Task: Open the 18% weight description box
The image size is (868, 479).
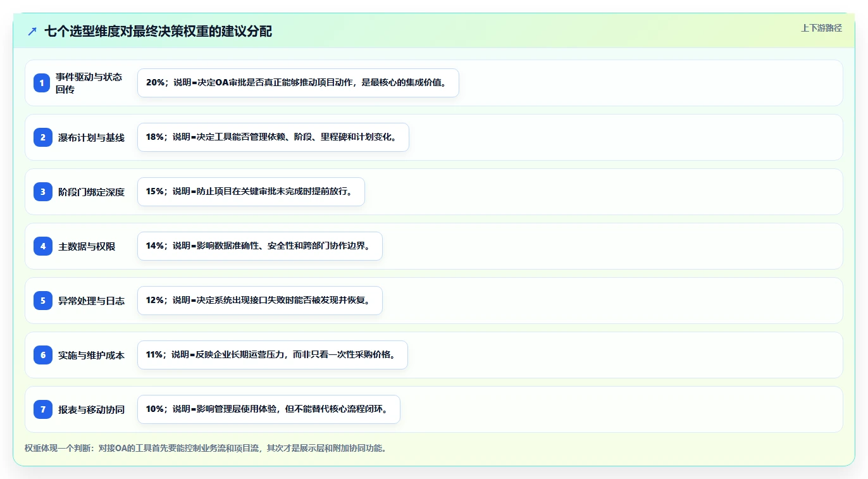Action: point(273,137)
